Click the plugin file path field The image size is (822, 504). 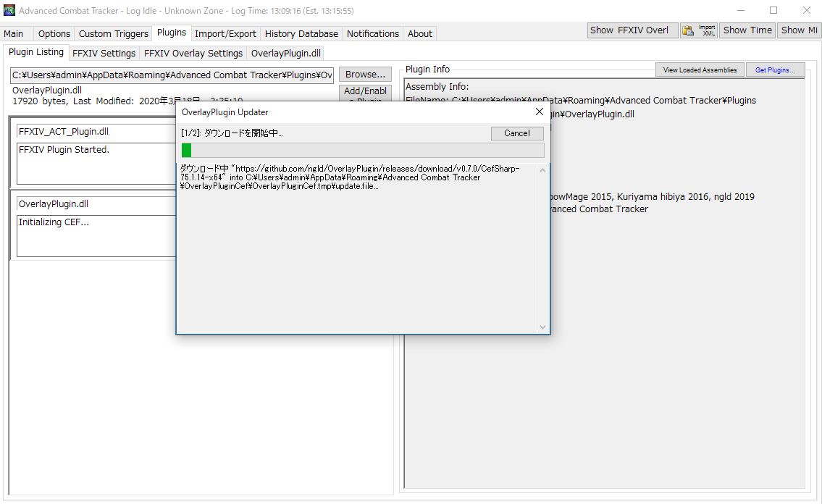click(x=172, y=75)
